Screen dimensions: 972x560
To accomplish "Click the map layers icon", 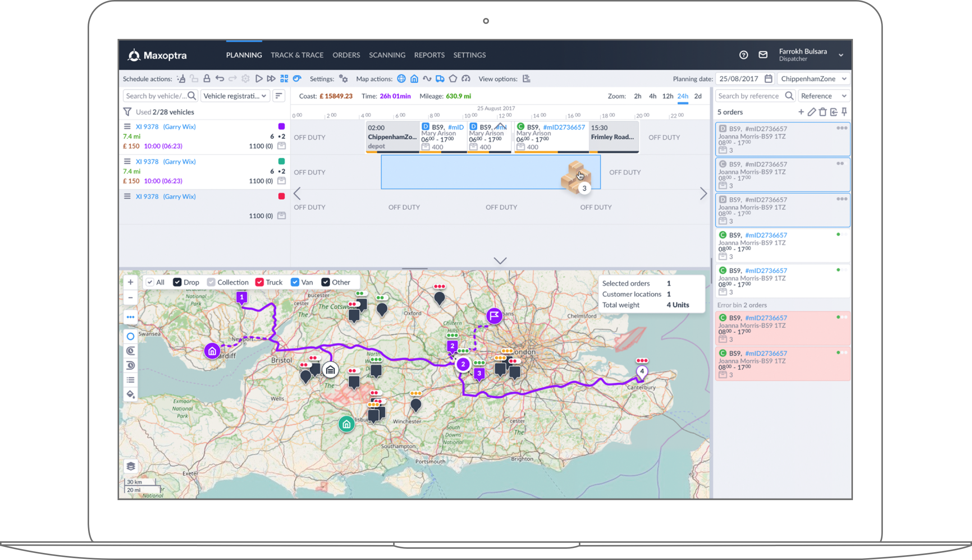I will coord(130,466).
